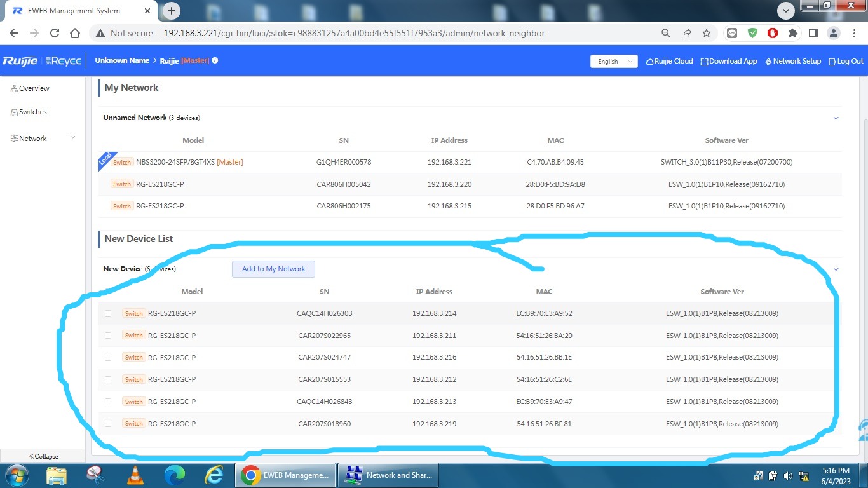Bookmark this page with the star icon
Viewport: 868px width, 488px height.
tap(707, 33)
